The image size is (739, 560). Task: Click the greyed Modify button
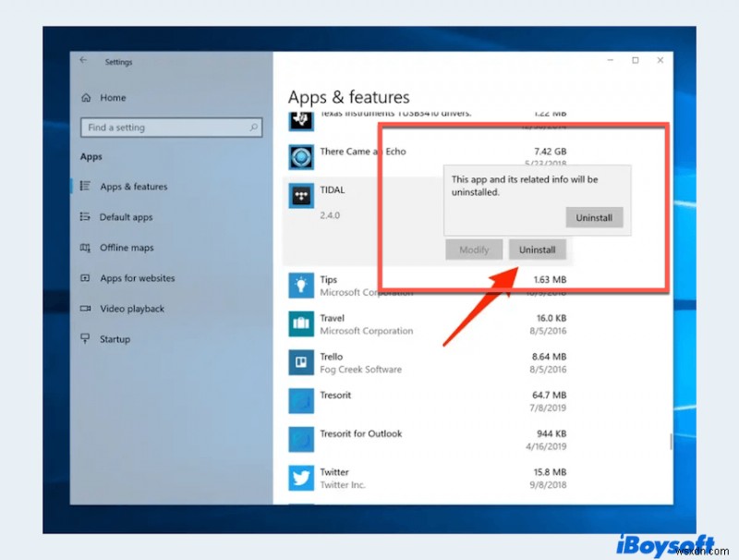coord(474,250)
